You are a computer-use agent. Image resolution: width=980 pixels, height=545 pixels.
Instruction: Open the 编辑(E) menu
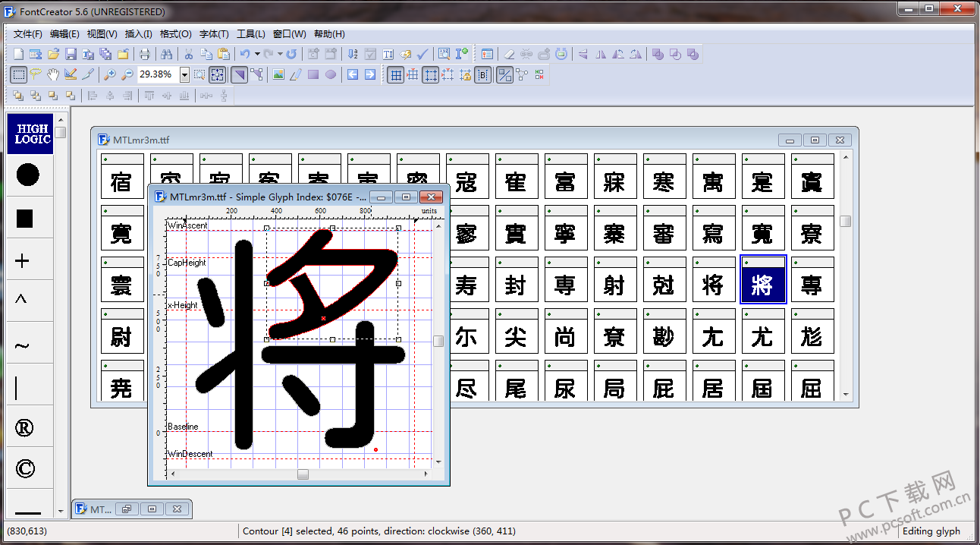tap(64, 34)
